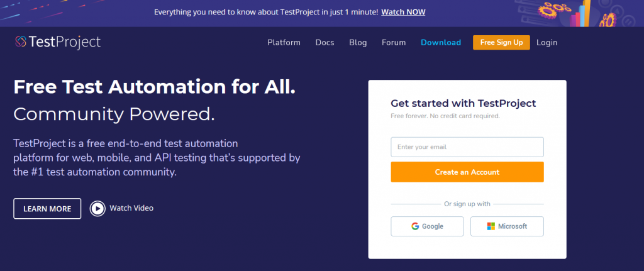The image size is (644, 271).
Task: Sign up with Google
Action: (x=427, y=226)
